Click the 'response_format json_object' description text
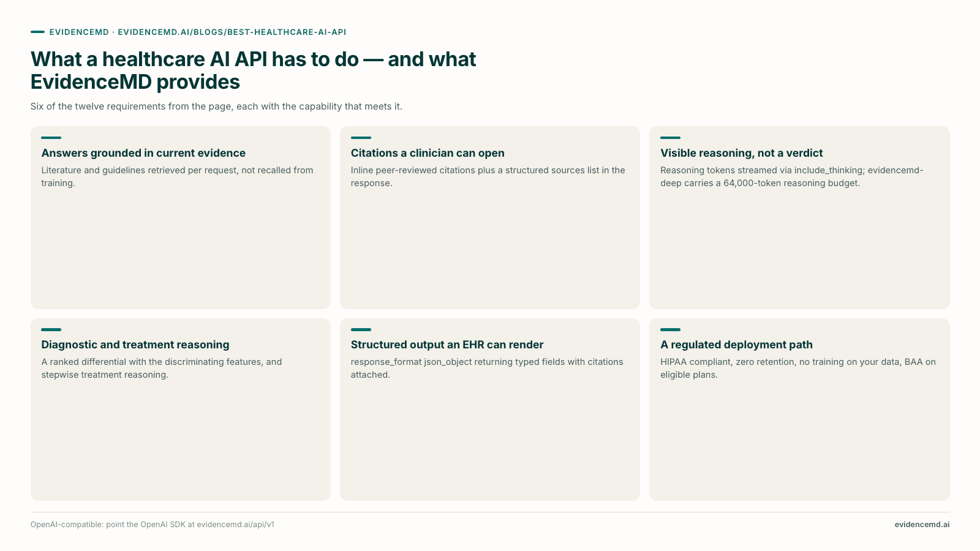This screenshot has width=980, height=551. coord(487,368)
